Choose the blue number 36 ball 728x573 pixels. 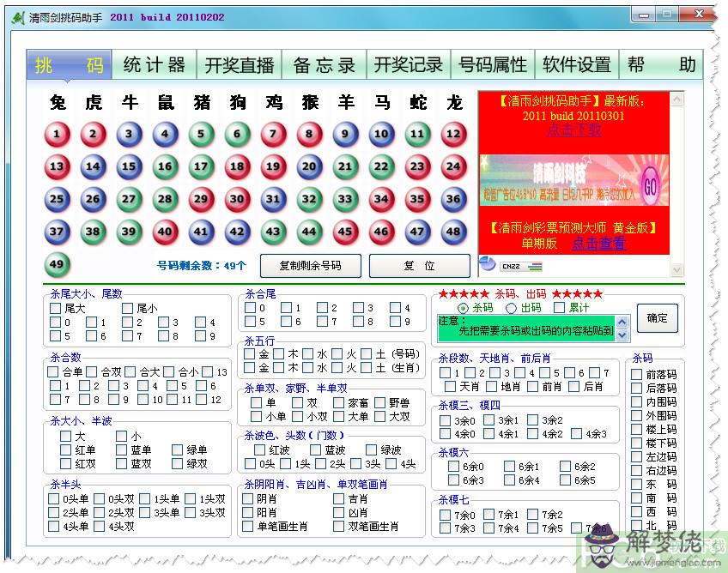click(453, 199)
